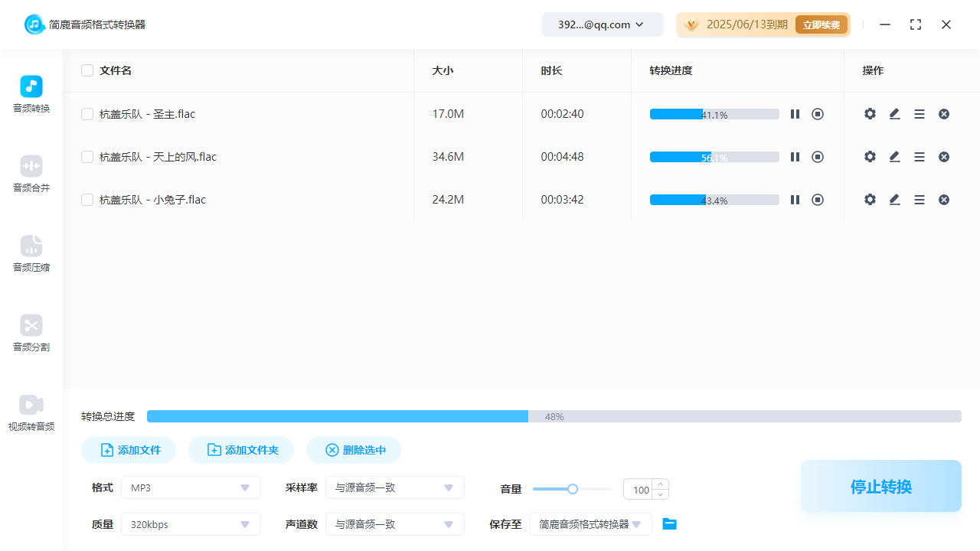Stop converting 天上的风.flac
Viewport: 980px width, 551px height.
coord(818,157)
